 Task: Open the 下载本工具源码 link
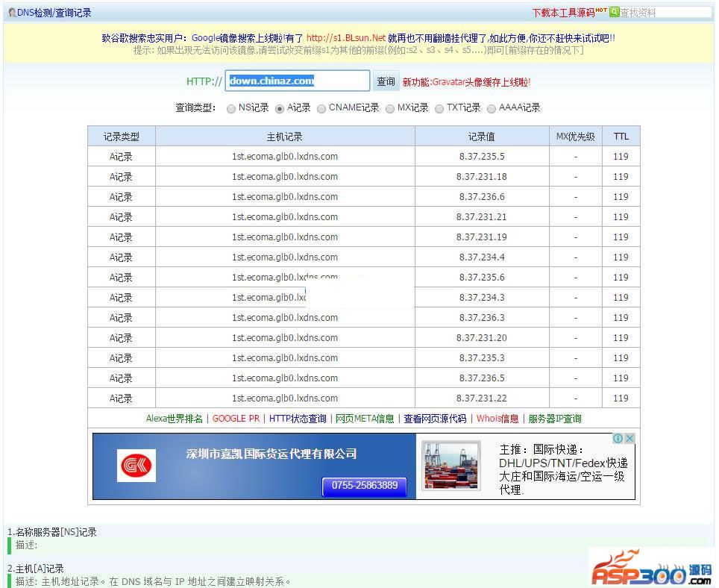(563, 13)
